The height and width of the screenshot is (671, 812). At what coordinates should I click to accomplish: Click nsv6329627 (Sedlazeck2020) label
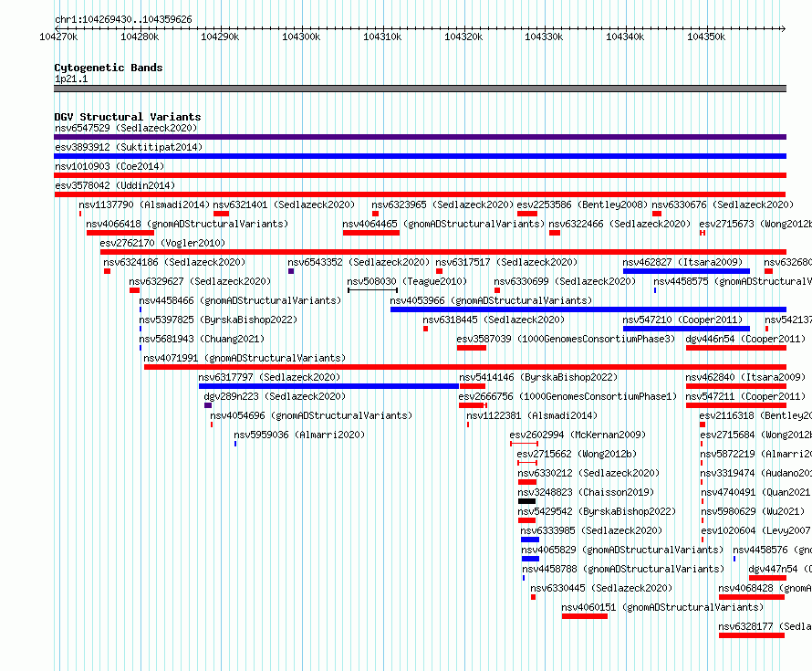200,281
